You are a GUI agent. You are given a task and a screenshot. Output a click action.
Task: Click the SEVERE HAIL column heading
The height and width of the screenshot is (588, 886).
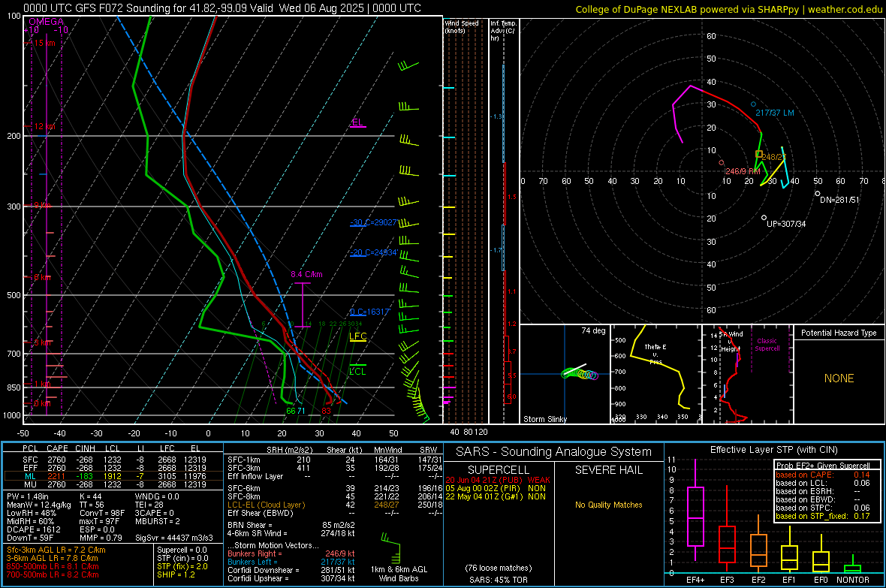point(608,470)
